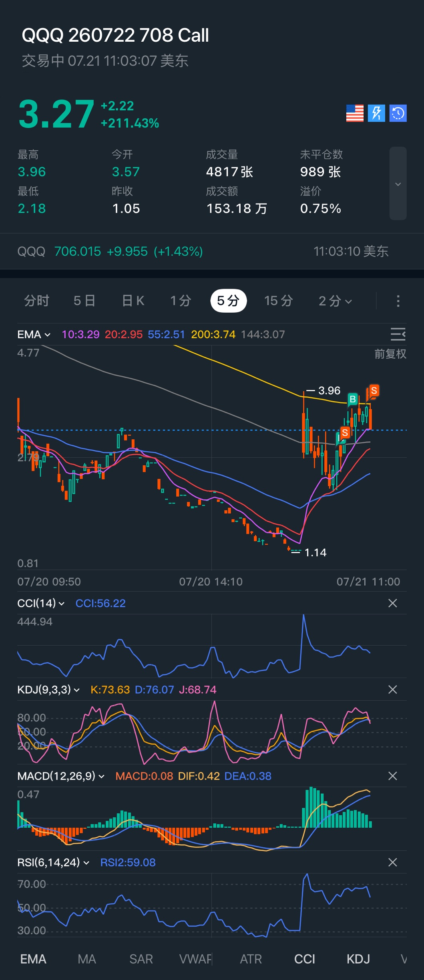Close the KDJ indicator panel
This screenshot has height=980, width=424.
393,689
